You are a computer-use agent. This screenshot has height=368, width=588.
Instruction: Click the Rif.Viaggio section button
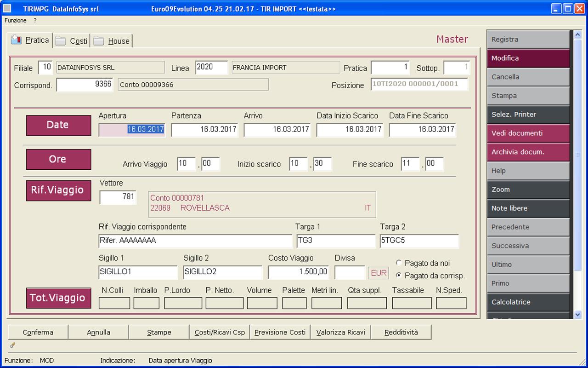(x=58, y=190)
